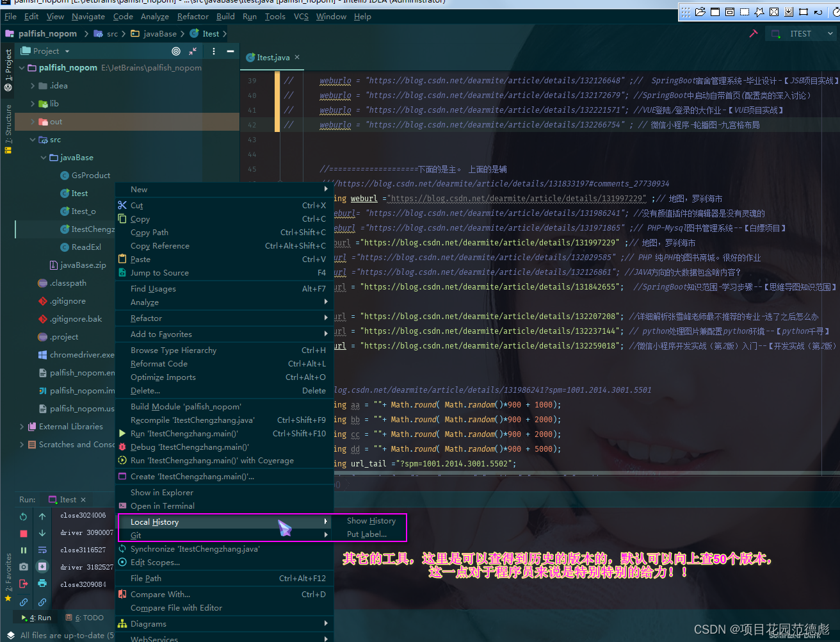
Task: Stop the running Itest process
Action: coord(24,533)
